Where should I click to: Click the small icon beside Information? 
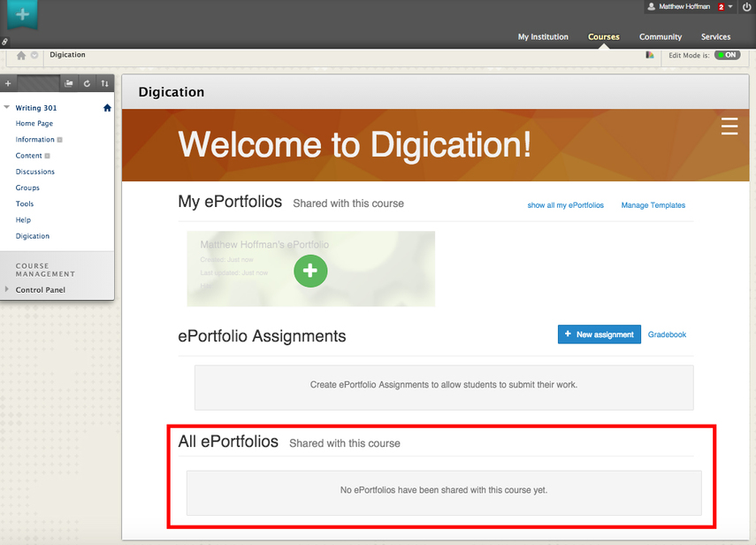pyautogui.click(x=60, y=140)
